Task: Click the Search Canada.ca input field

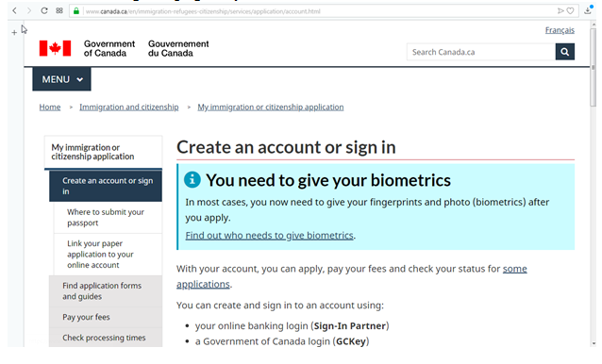Action: coord(481,52)
